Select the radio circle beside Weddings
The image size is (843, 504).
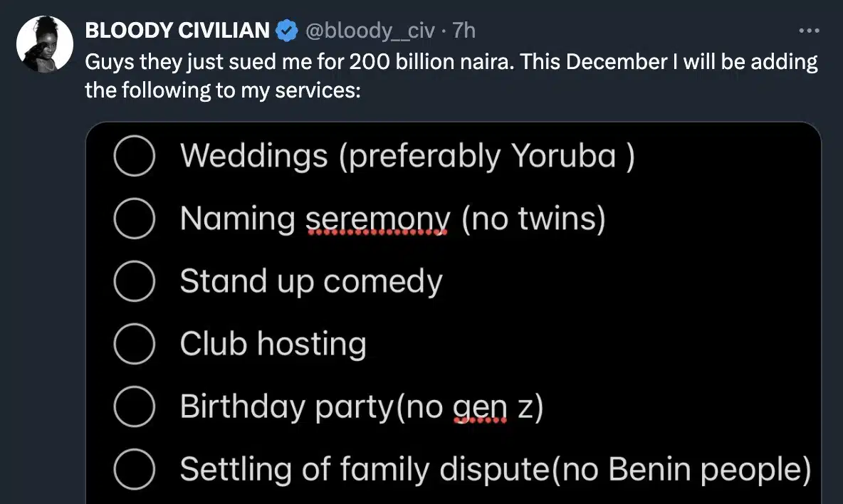pos(134,156)
